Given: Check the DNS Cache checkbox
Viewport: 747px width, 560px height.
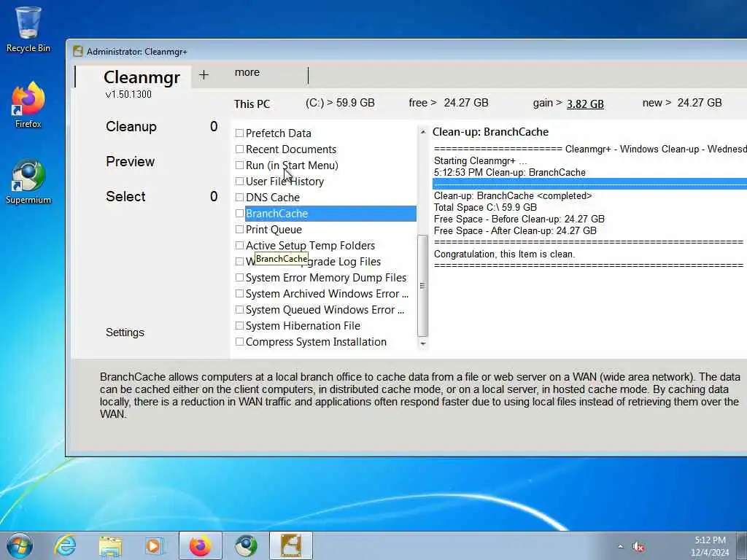Looking at the screenshot, I should coord(239,197).
